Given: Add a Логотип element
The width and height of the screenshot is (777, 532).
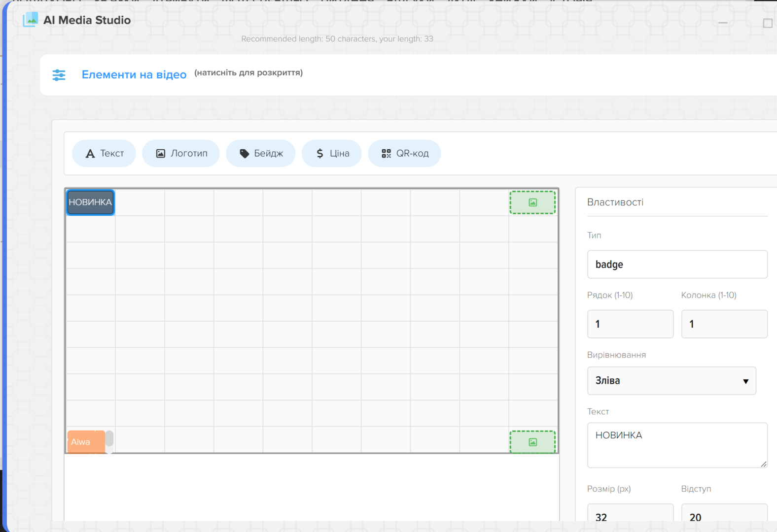Looking at the screenshot, I should [181, 153].
